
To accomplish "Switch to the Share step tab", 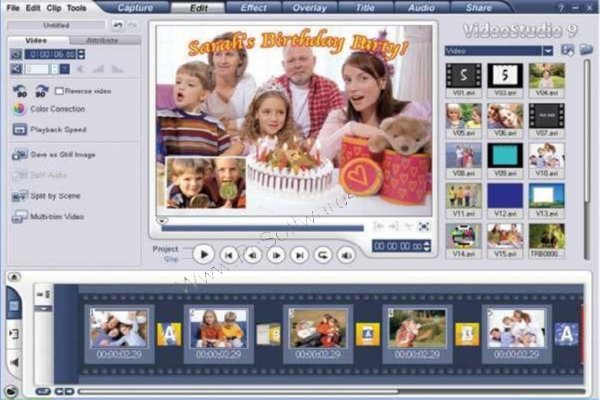I will pos(478,8).
